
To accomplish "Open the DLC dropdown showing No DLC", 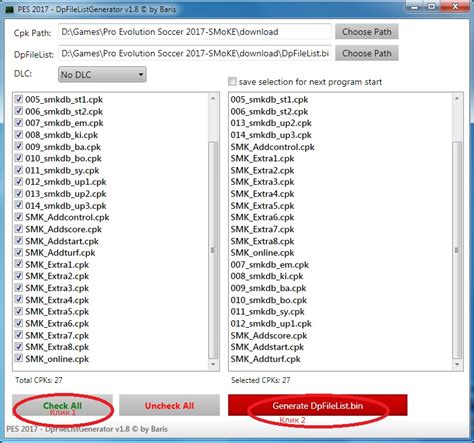I will pyautogui.click(x=102, y=75).
